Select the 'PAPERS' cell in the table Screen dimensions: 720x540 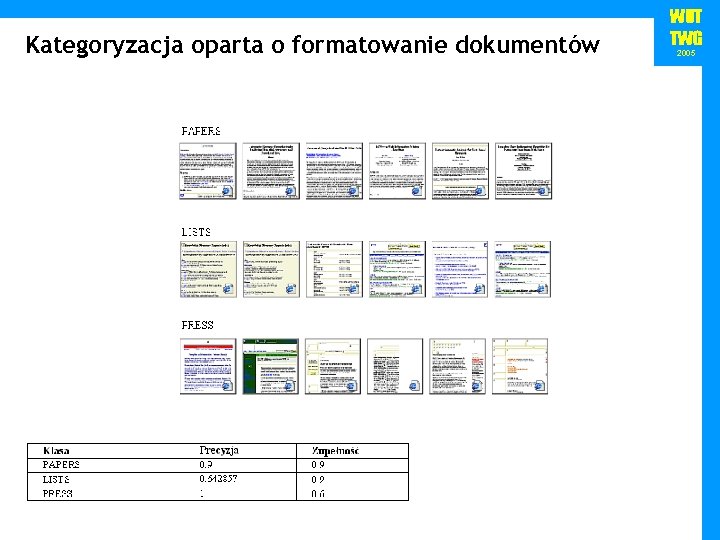click(61, 465)
